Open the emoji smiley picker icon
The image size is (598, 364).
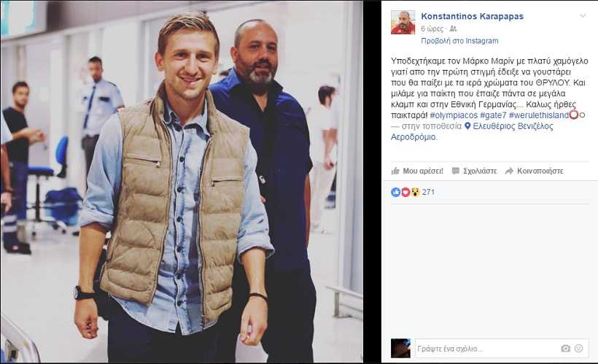(x=578, y=349)
